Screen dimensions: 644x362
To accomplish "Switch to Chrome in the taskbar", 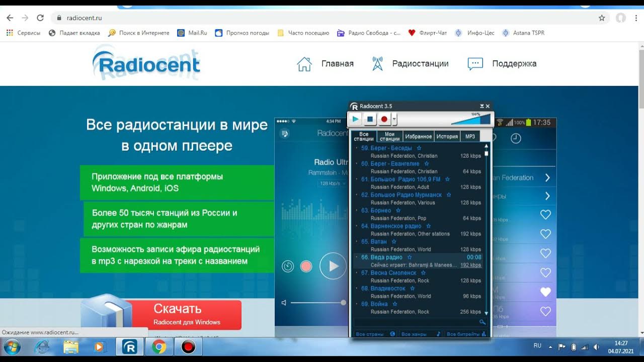I will [159, 347].
